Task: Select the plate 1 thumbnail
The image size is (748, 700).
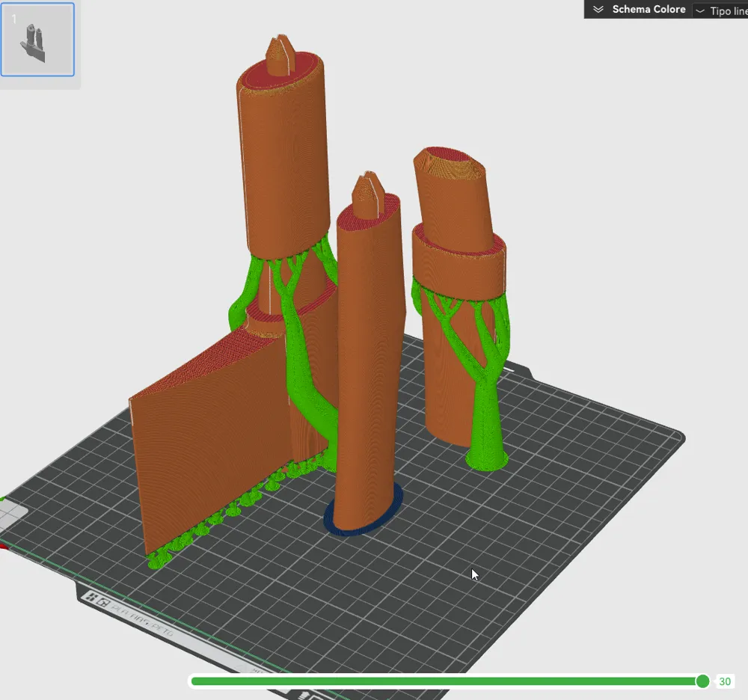Action: point(37,40)
